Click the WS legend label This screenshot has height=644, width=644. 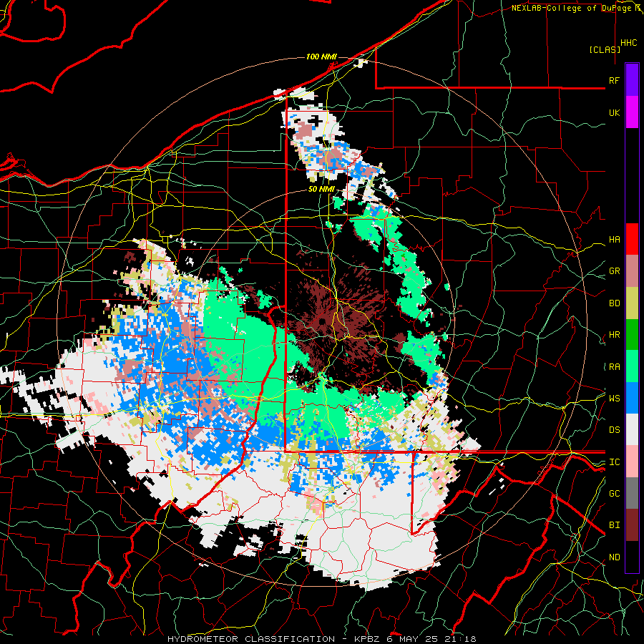coord(614,398)
